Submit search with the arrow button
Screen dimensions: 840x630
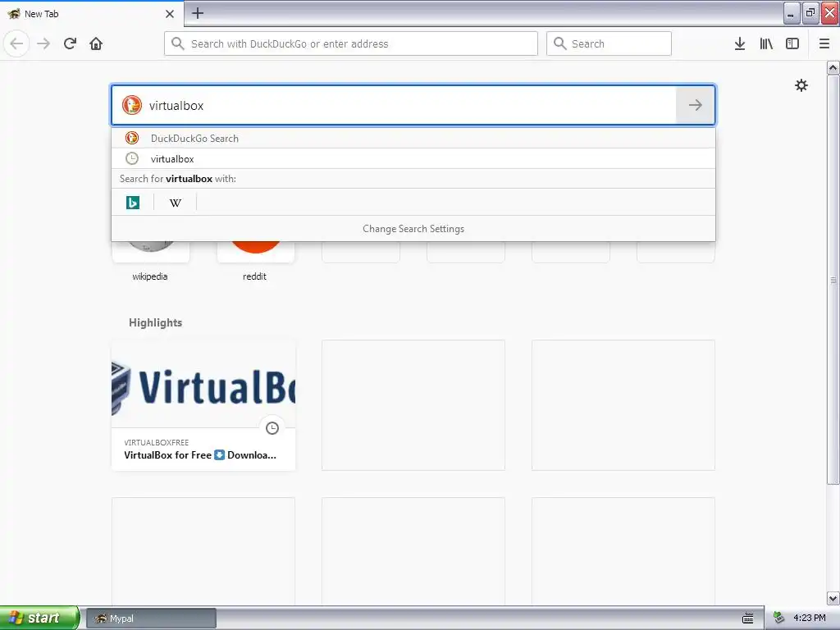click(x=696, y=105)
